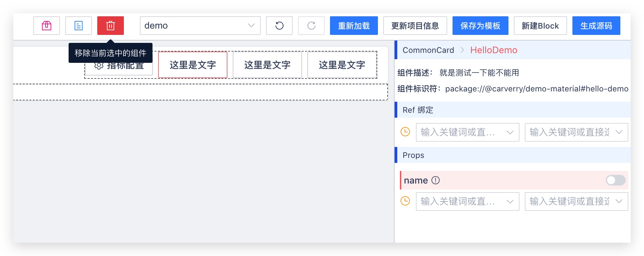The width and height of the screenshot is (644, 256).
Task: Open the component box icon button
Action: click(47, 26)
